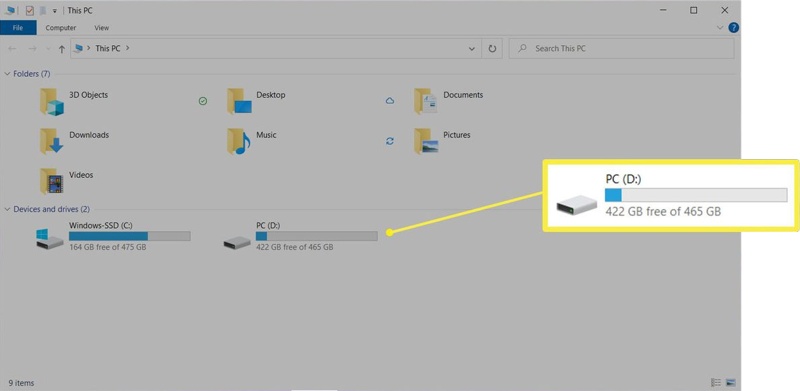Click '422 GB free of 465 GB' in file list

[294, 247]
